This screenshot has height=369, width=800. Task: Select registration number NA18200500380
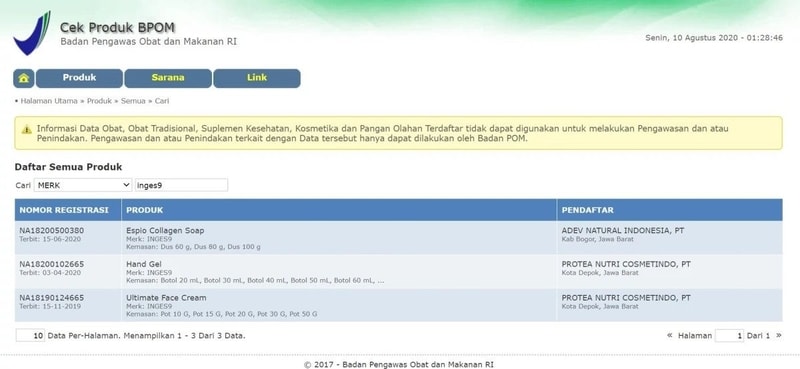(x=52, y=231)
